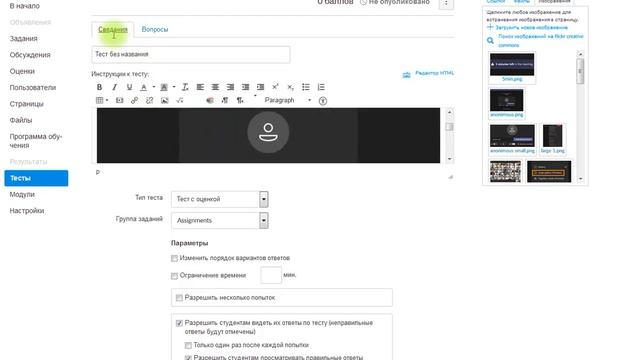Set right-to-left text direction

click(x=240, y=100)
